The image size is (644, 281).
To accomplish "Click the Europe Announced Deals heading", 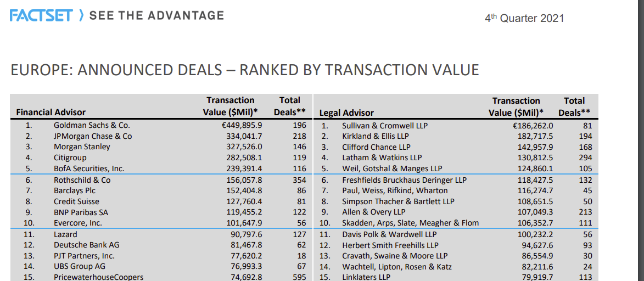I will (245, 70).
